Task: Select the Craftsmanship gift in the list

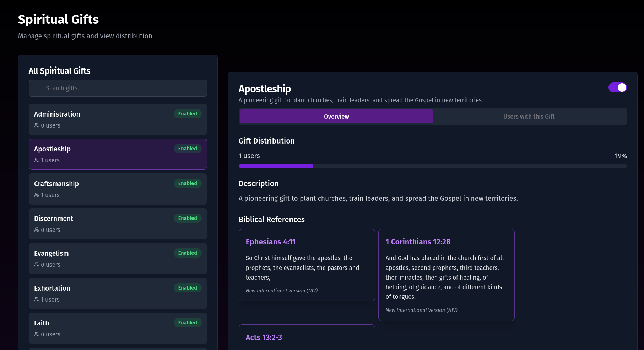Action: coord(118,189)
